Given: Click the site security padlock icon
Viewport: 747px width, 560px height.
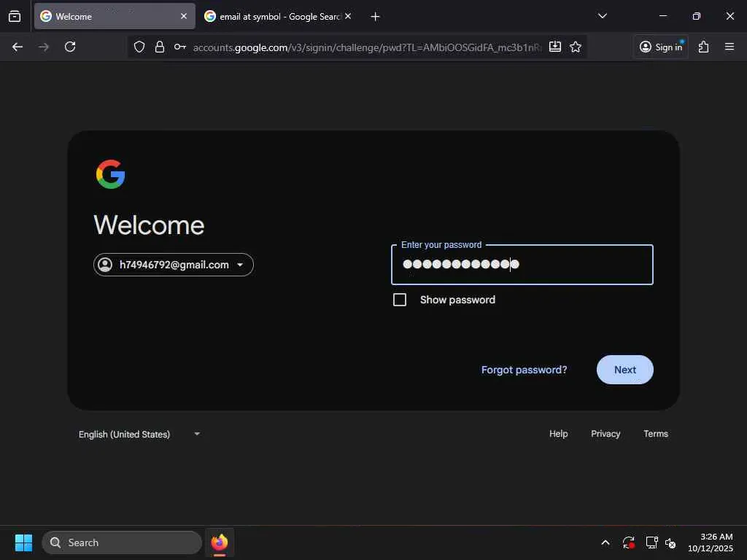Looking at the screenshot, I should [x=160, y=47].
